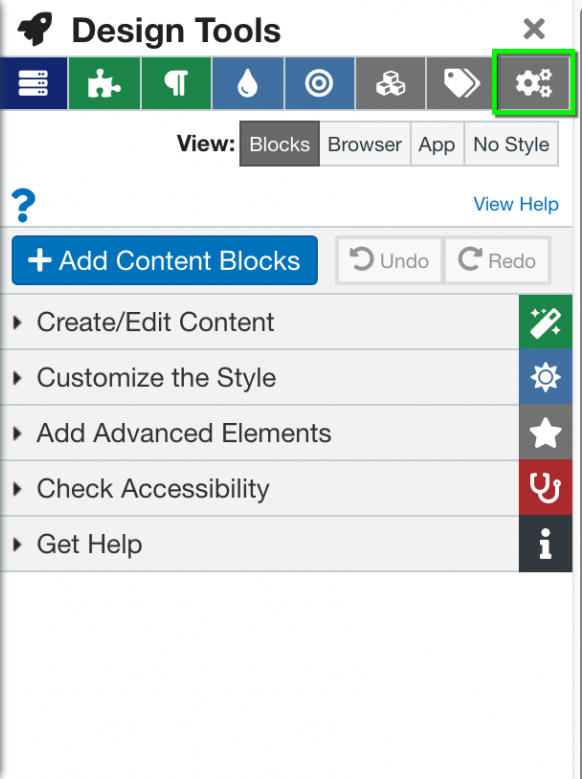
Task: Open the highlighted gears settings icon
Action: [x=534, y=83]
